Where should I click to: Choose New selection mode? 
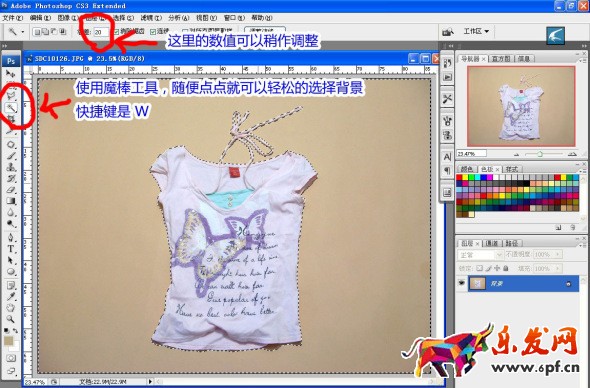coord(37,32)
